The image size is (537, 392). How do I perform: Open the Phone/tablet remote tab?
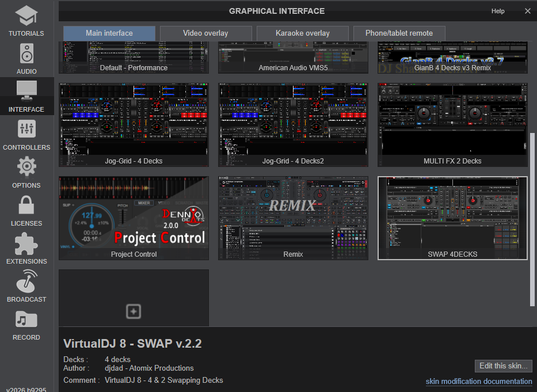coord(399,33)
